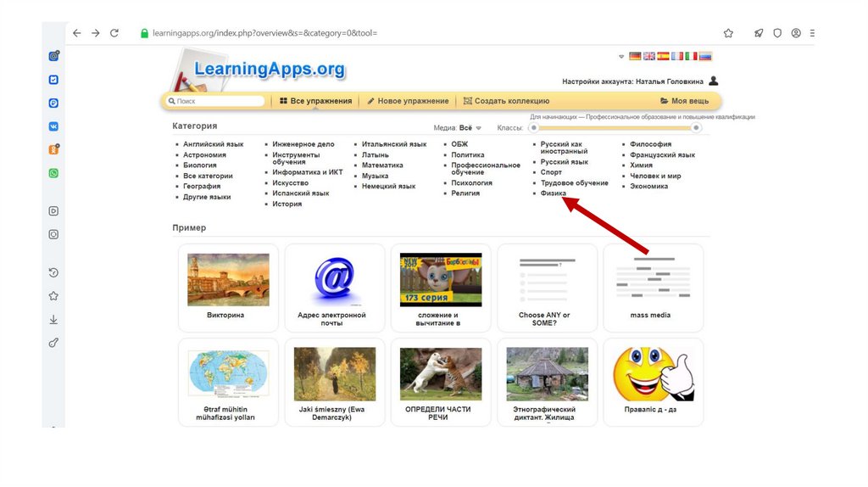Open the Создать коллекцию tab
868x487 pixels.
pyautogui.click(x=507, y=101)
